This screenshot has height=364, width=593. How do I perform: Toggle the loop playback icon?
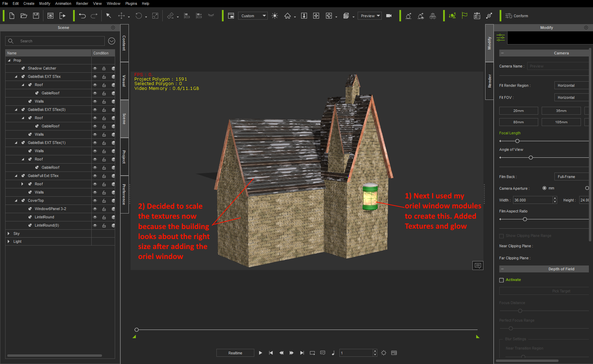(x=313, y=353)
